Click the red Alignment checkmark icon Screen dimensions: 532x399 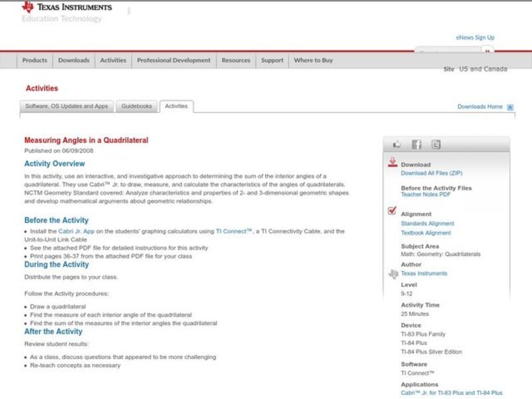392,211
